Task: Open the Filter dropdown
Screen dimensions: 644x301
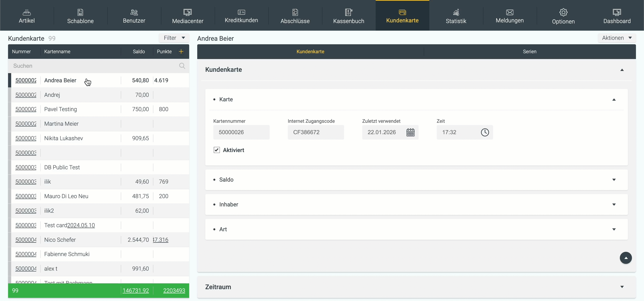Action: pos(174,38)
